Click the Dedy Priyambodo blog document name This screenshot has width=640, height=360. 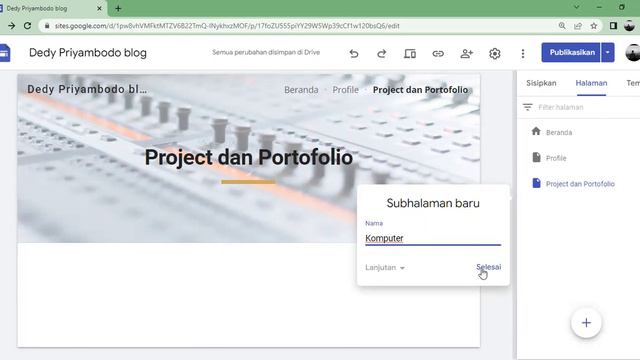[88, 53]
